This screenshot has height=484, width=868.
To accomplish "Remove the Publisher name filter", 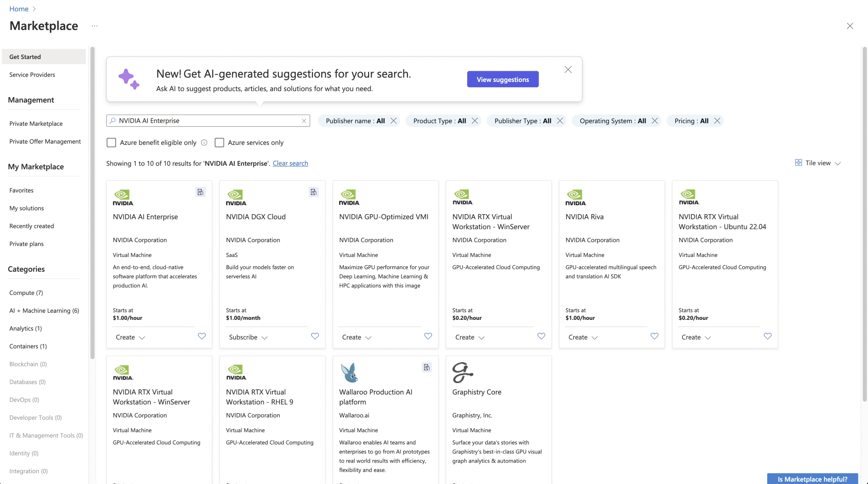I will (393, 121).
